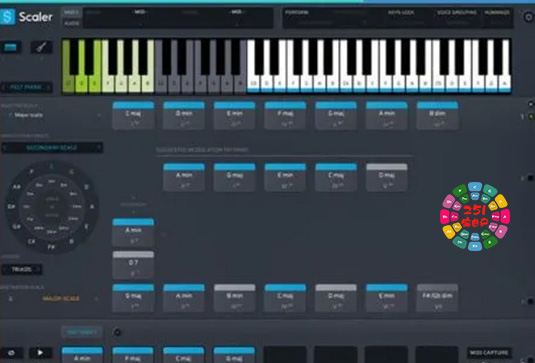Click right arrow of SECONDARY SCALE selector
The width and height of the screenshot is (535, 363).
pos(99,148)
